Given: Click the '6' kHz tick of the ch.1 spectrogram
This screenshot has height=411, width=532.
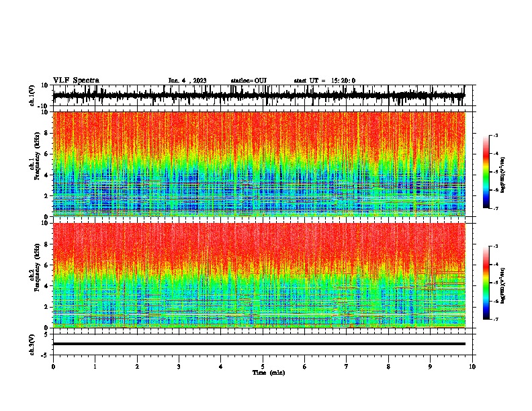Looking at the screenshot, I should 47,154.
